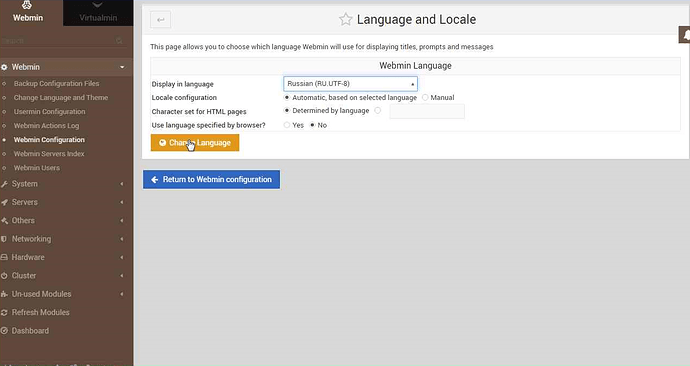
Task: Expand the Cluster section arrow
Action: (x=122, y=276)
